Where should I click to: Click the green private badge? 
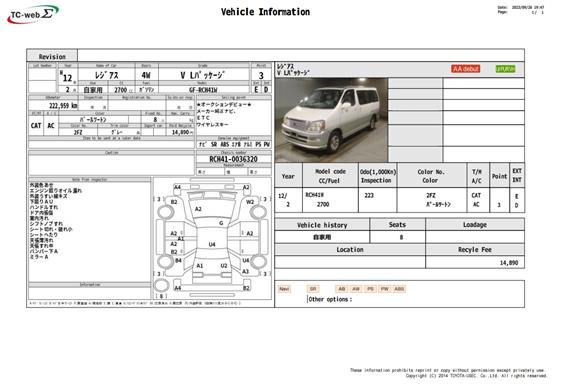coord(505,69)
